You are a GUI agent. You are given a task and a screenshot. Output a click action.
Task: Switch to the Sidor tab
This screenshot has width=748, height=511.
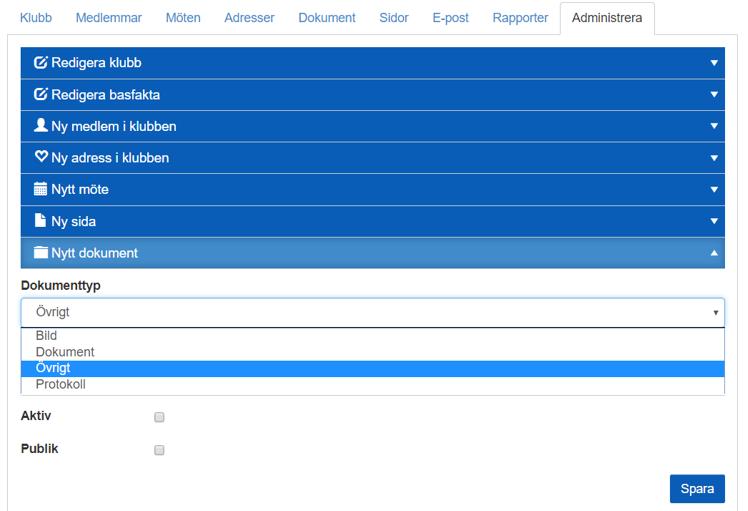[x=394, y=18]
